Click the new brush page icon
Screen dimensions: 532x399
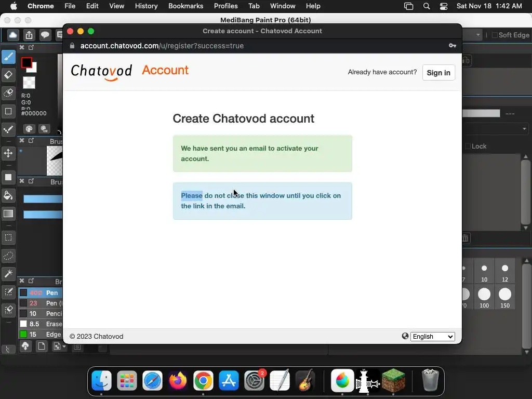tap(42, 347)
